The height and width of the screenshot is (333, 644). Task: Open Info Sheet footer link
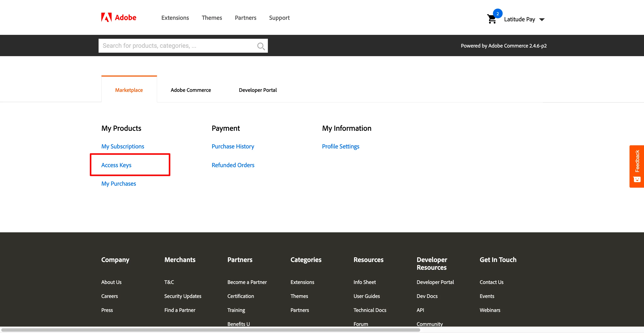point(364,282)
